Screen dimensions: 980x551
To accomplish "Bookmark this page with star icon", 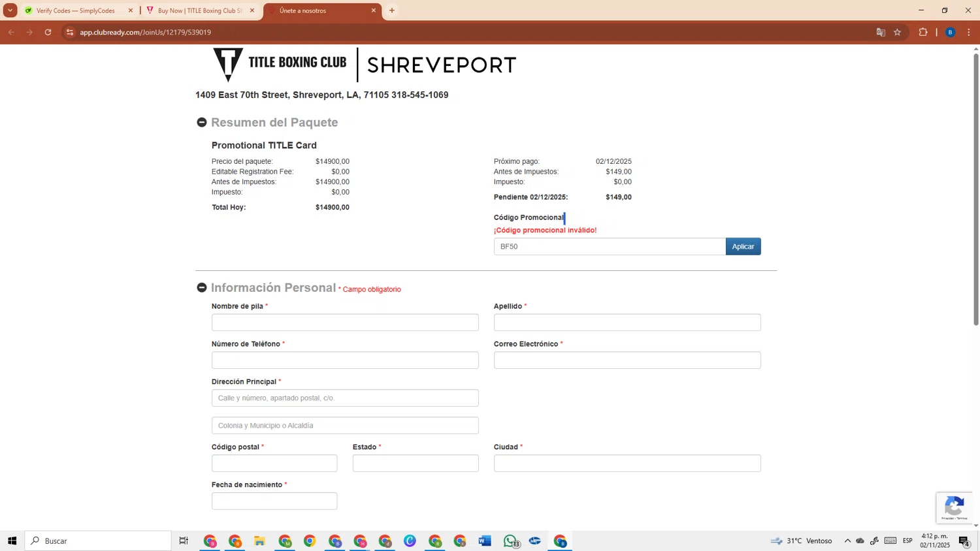I will click(x=898, y=32).
